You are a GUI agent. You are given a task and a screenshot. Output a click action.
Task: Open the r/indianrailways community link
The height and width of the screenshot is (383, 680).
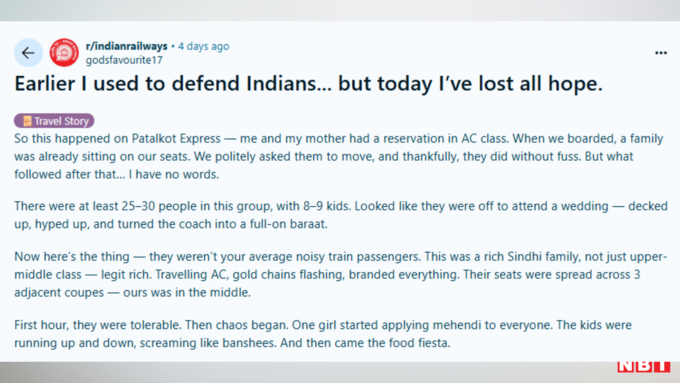click(x=126, y=46)
